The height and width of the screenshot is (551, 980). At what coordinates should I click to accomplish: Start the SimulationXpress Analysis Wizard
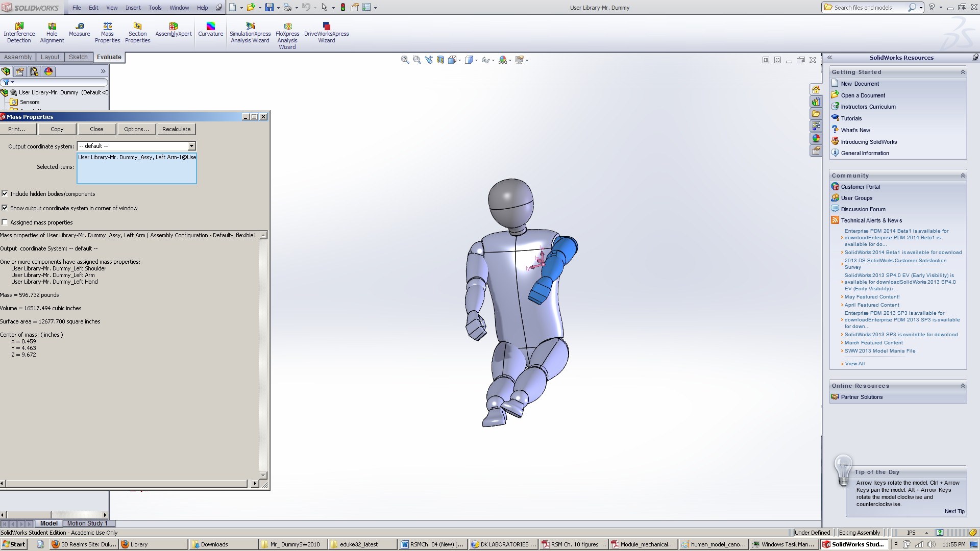point(250,33)
